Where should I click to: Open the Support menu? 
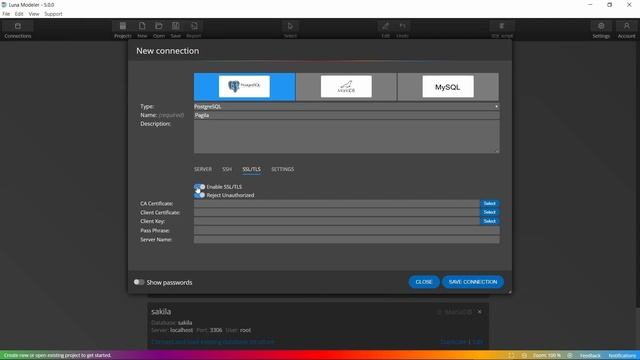[53, 14]
